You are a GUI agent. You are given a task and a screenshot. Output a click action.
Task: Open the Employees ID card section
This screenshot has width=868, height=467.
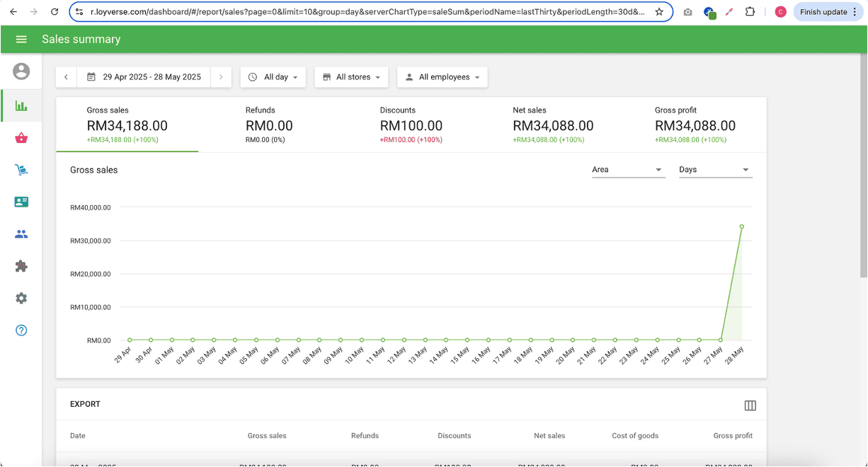(21, 202)
